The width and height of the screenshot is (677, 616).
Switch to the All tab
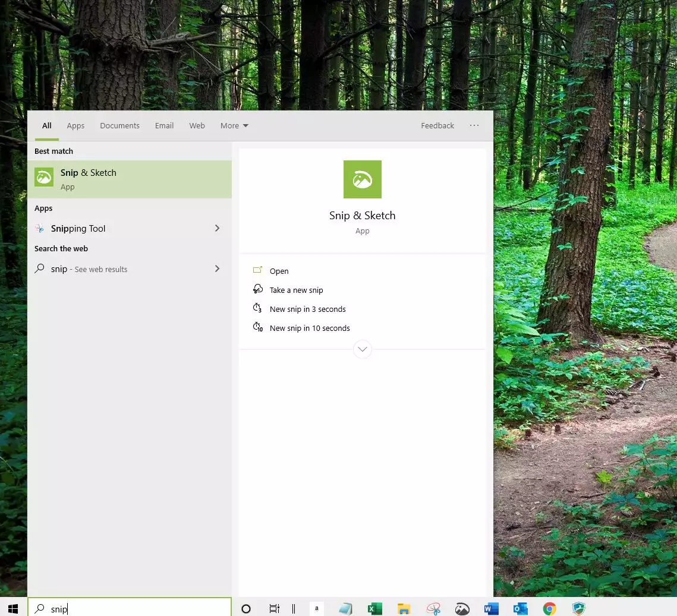point(46,125)
